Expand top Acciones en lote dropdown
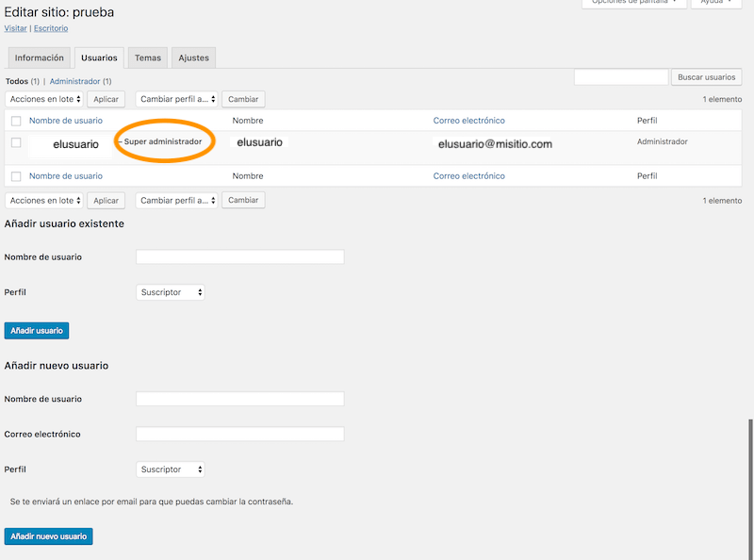The width and height of the screenshot is (754, 560). (45, 99)
